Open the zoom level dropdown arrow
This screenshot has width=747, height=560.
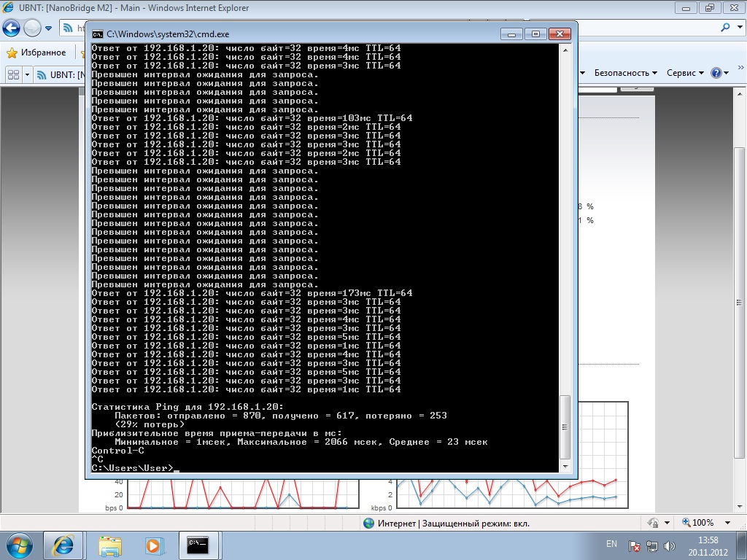click(x=727, y=523)
